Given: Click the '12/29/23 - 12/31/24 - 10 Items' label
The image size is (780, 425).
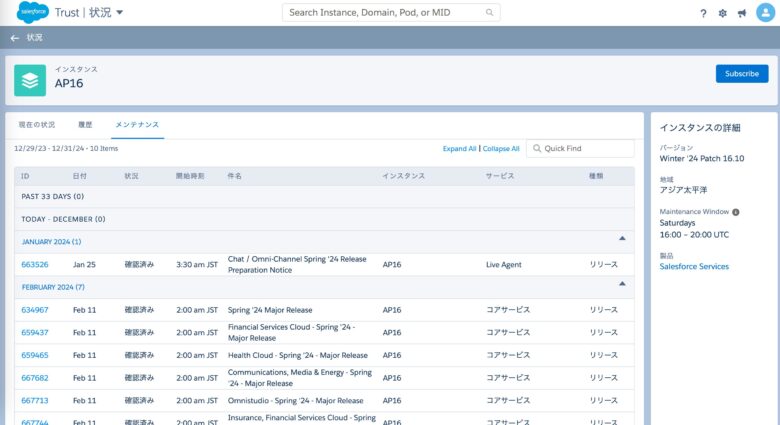Looking at the screenshot, I should click(66, 148).
